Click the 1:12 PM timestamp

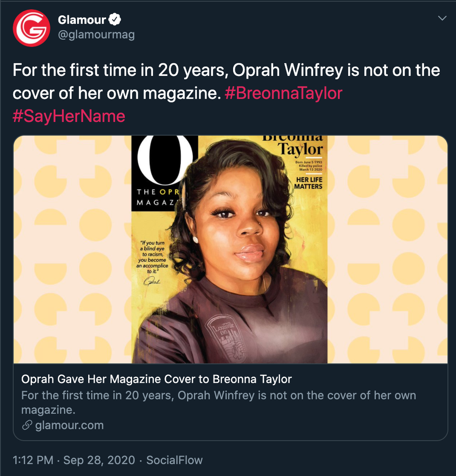pos(33,460)
